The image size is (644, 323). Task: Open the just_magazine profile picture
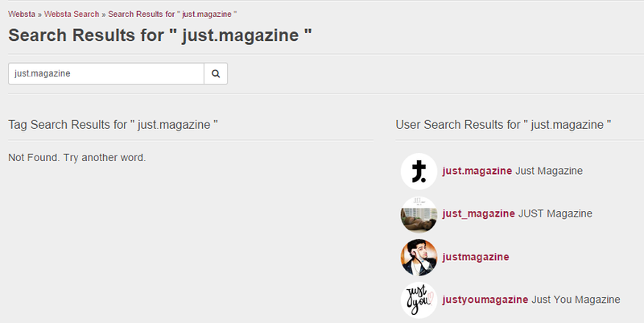pos(418,213)
